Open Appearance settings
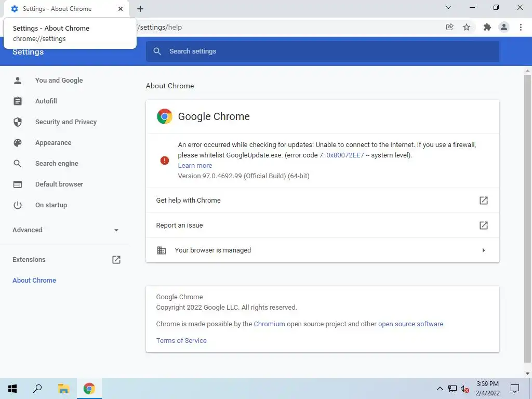Viewport: 532px width, 399px height. [54, 143]
